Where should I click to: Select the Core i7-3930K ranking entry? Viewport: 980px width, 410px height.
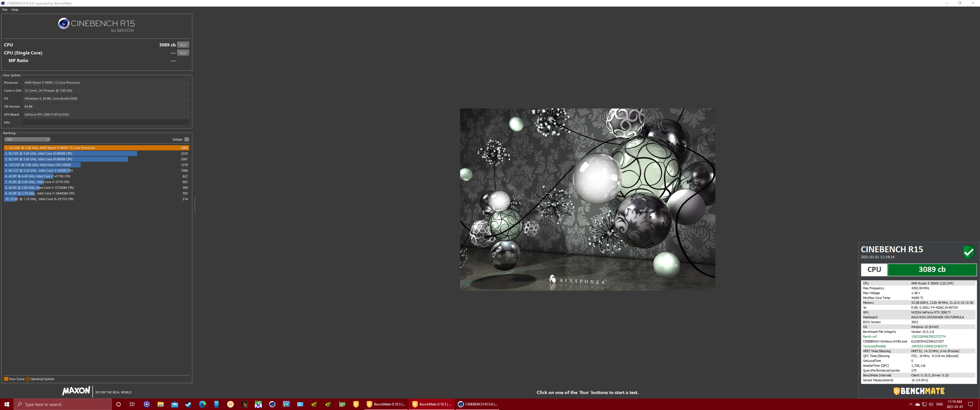coord(96,170)
